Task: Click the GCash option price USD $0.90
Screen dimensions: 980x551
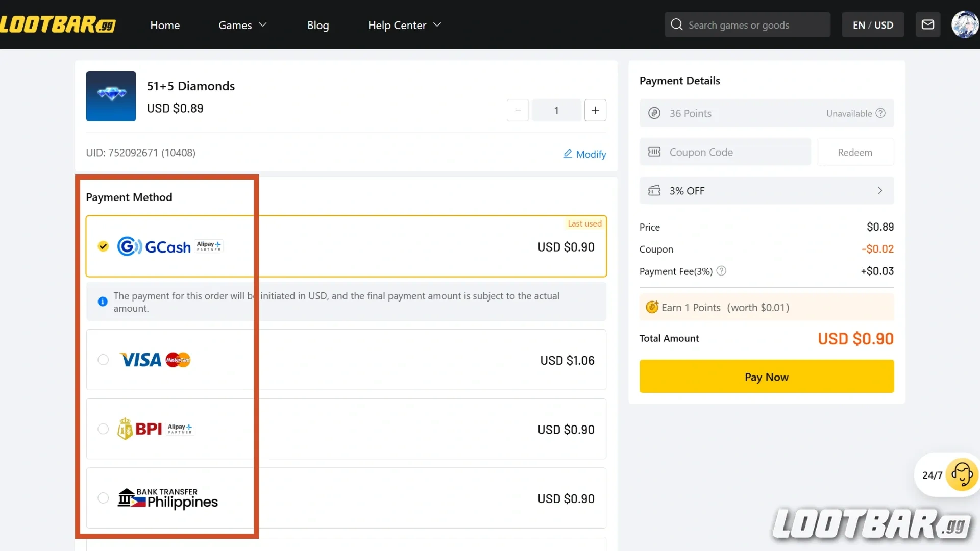Action: 566,247
